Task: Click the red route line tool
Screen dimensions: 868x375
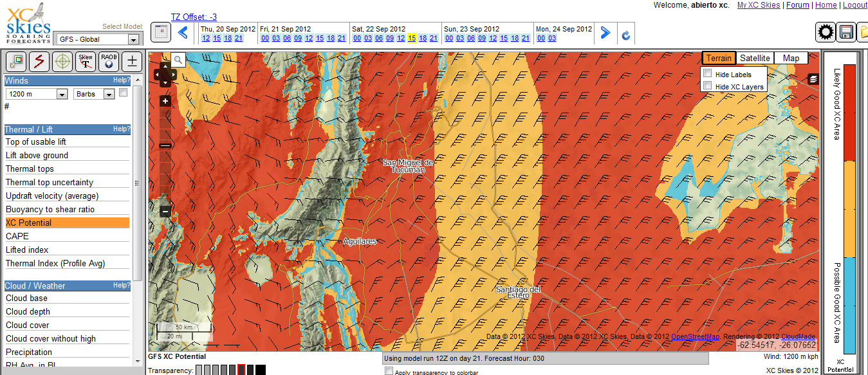Action: [39, 62]
